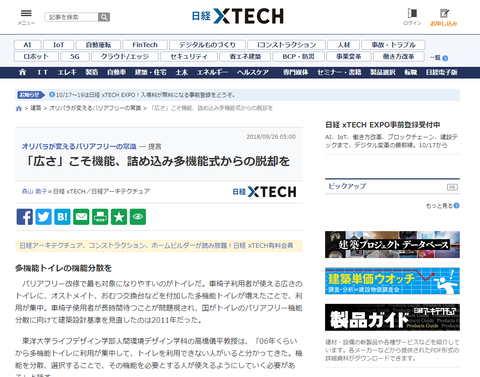Open the ヘルスケア menu item
The height and width of the screenshot is (377, 480).
[x=253, y=72]
